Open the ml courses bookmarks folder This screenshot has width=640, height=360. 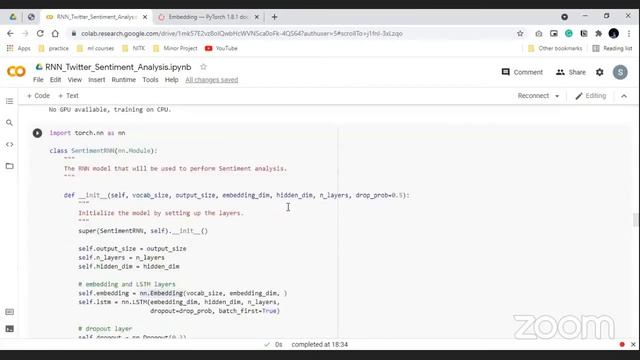click(95, 48)
